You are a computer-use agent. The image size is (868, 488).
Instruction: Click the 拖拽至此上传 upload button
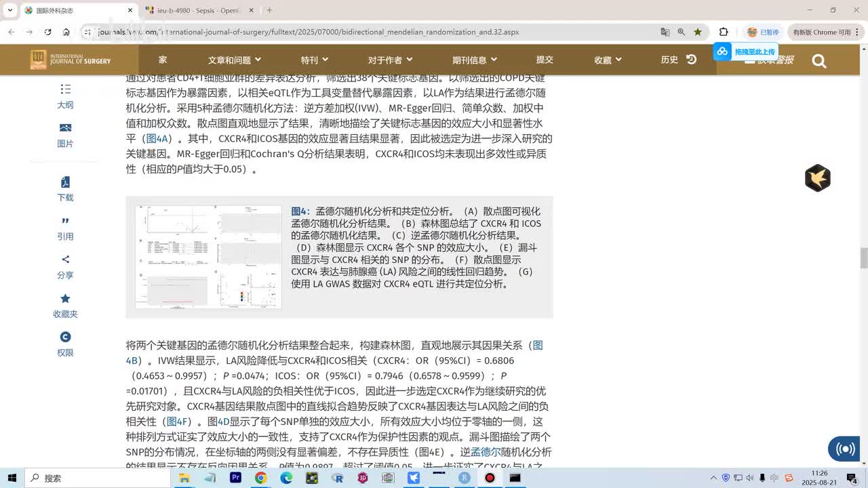click(x=745, y=52)
